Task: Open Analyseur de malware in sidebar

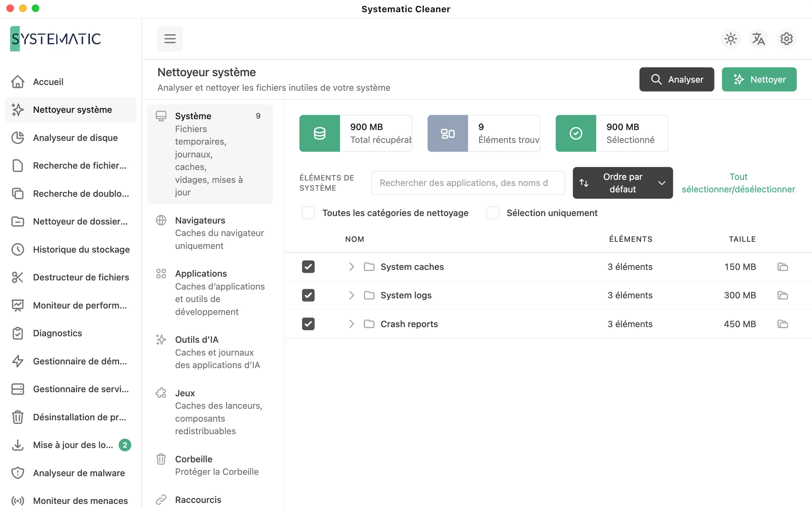Action: [x=71, y=473]
